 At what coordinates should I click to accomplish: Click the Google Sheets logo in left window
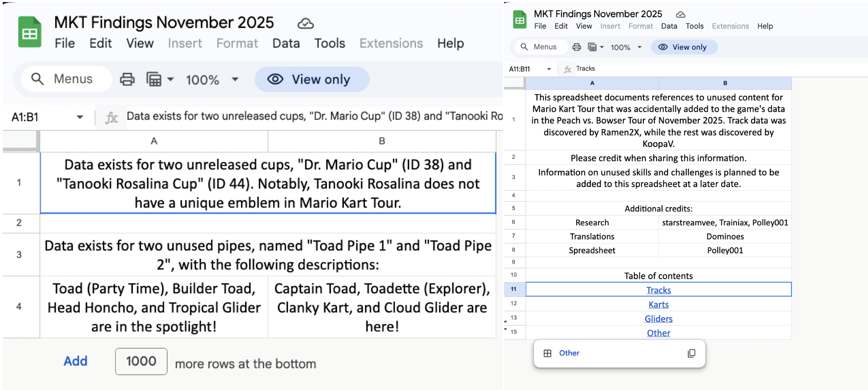[30, 32]
